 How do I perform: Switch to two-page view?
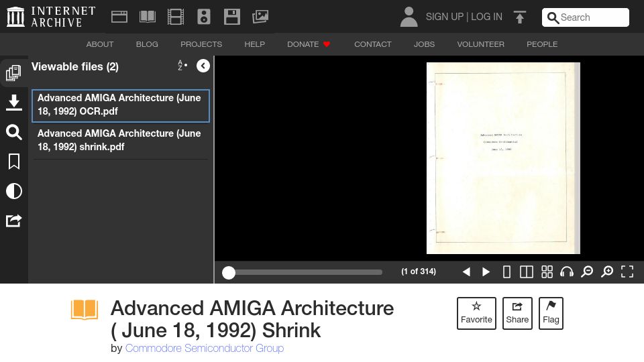point(527,271)
